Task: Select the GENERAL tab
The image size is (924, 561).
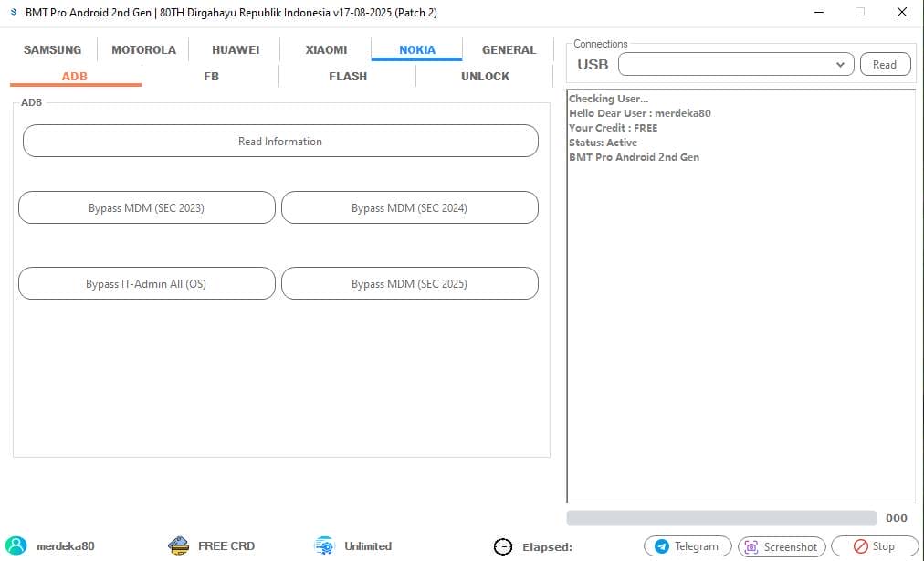Action: (509, 50)
